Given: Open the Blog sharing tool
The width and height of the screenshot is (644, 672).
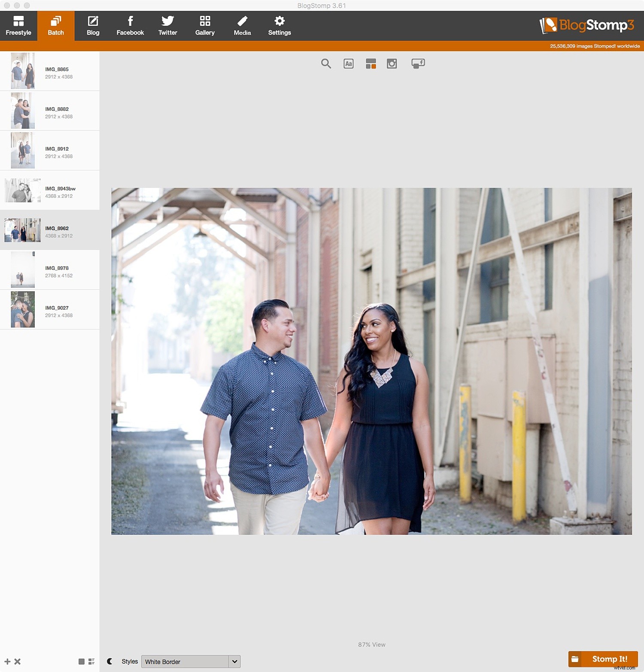Looking at the screenshot, I should point(93,25).
